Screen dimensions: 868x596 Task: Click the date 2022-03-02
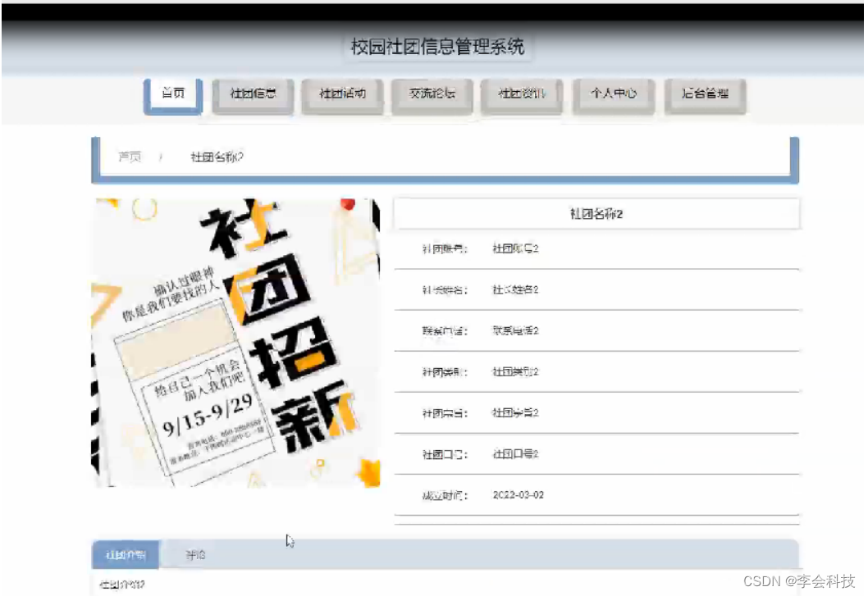[x=519, y=494]
